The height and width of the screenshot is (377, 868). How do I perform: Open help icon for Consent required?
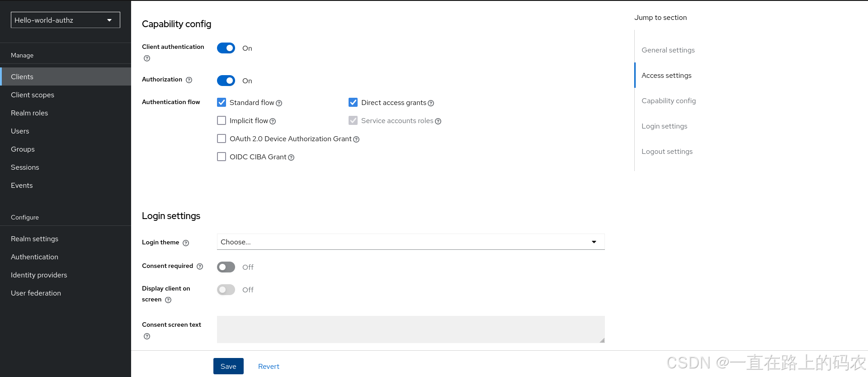coord(200,267)
